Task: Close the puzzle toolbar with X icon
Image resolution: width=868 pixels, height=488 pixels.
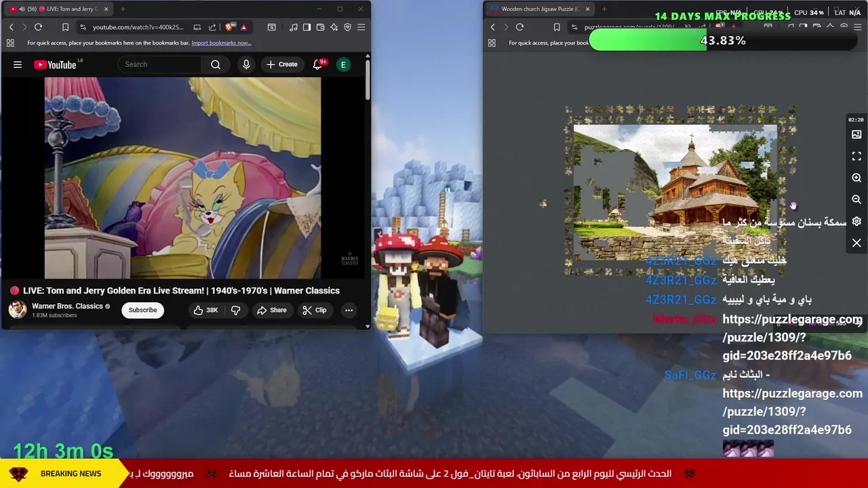Action: [856, 243]
